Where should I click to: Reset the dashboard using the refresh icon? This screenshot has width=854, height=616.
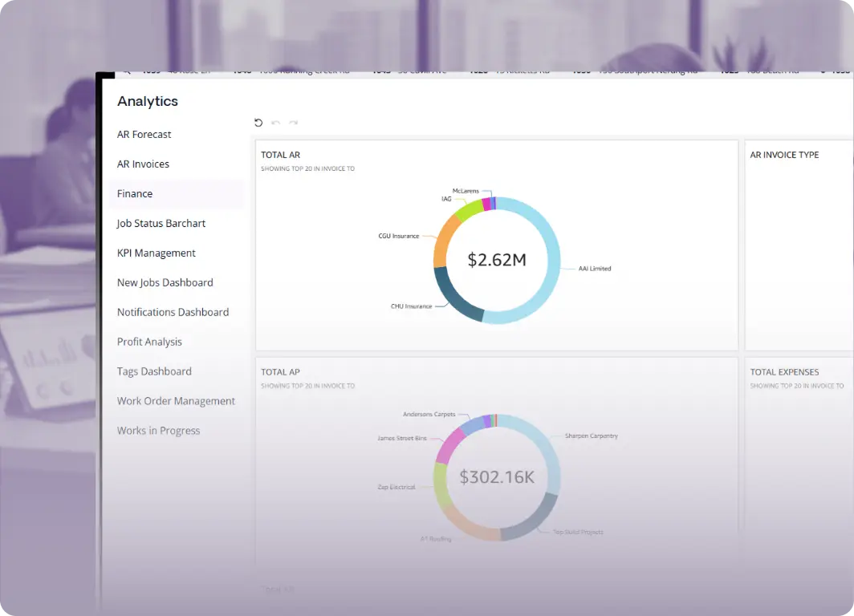(258, 122)
